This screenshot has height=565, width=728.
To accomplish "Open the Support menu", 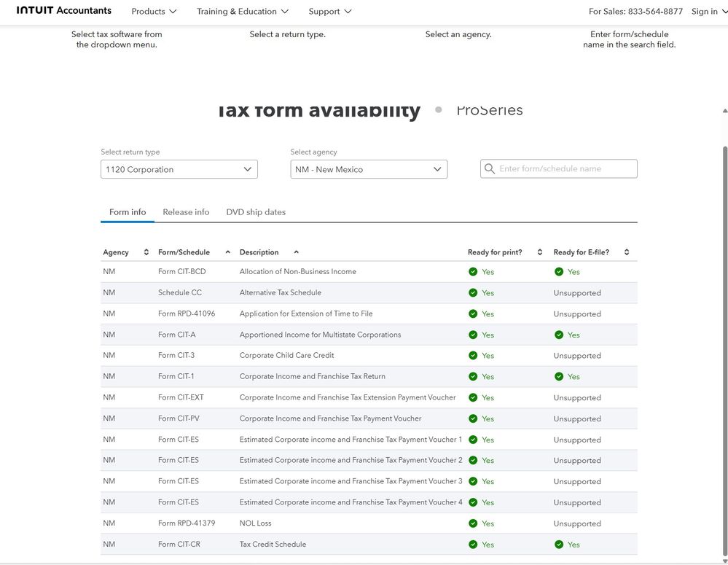I will click(330, 12).
